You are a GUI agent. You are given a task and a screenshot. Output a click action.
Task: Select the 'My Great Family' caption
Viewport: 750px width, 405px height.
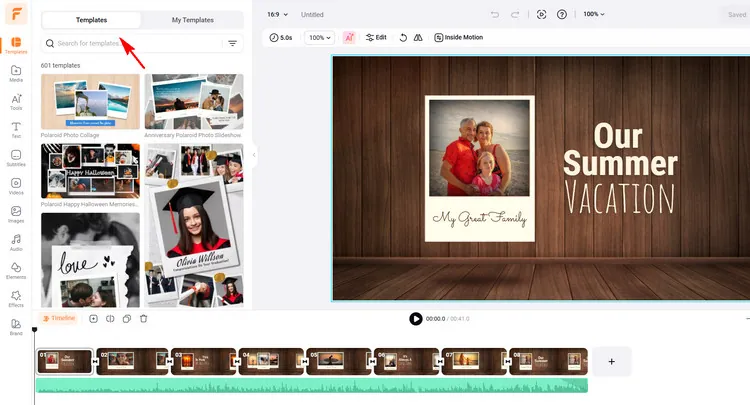point(479,219)
